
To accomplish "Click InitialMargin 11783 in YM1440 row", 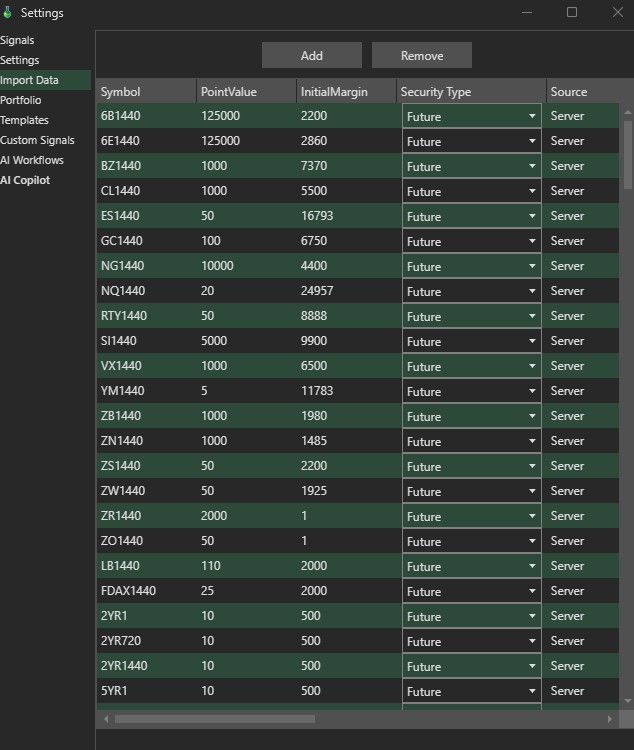I will tap(317, 391).
